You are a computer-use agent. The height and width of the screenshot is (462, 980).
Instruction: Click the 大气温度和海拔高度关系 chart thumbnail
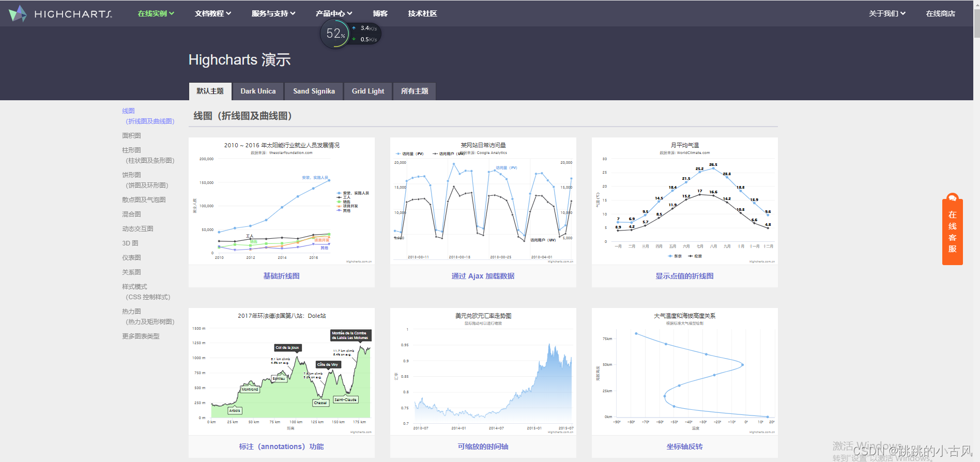point(685,372)
